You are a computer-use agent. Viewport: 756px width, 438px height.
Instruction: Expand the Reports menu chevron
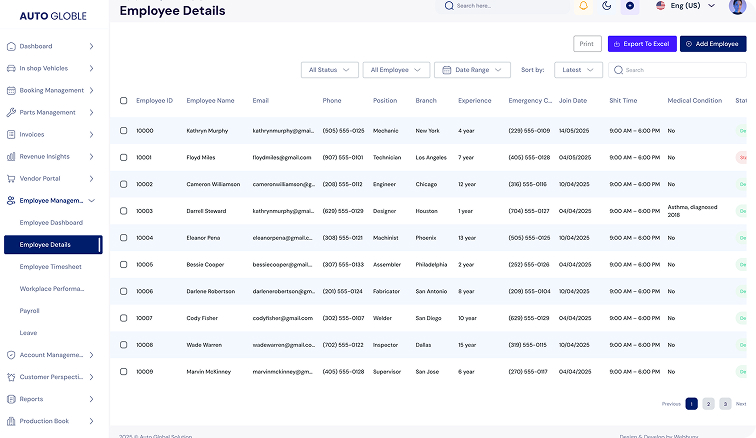(x=91, y=399)
